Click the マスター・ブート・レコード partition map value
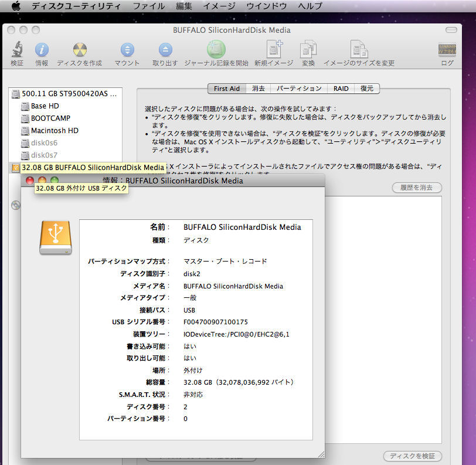The width and height of the screenshot is (476, 465). pyautogui.click(x=225, y=261)
